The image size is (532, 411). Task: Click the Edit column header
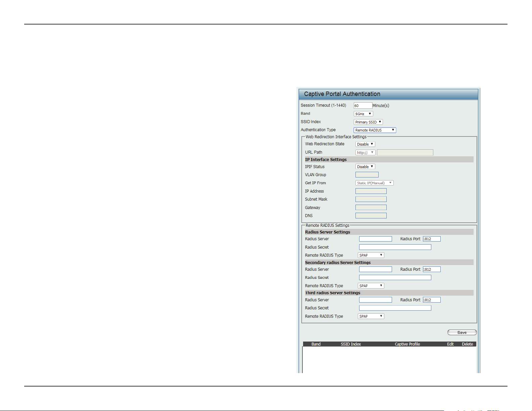tap(450, 344)
